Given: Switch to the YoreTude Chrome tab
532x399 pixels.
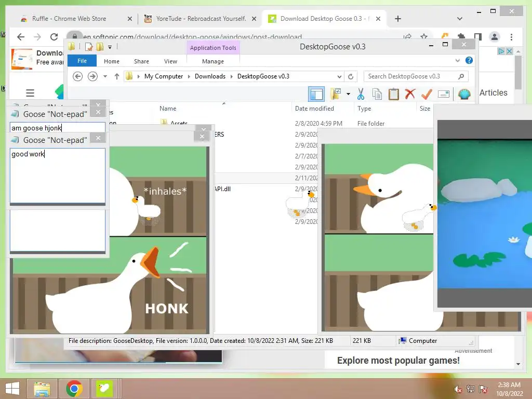Looking at the screenshot, I should [200, 19].
